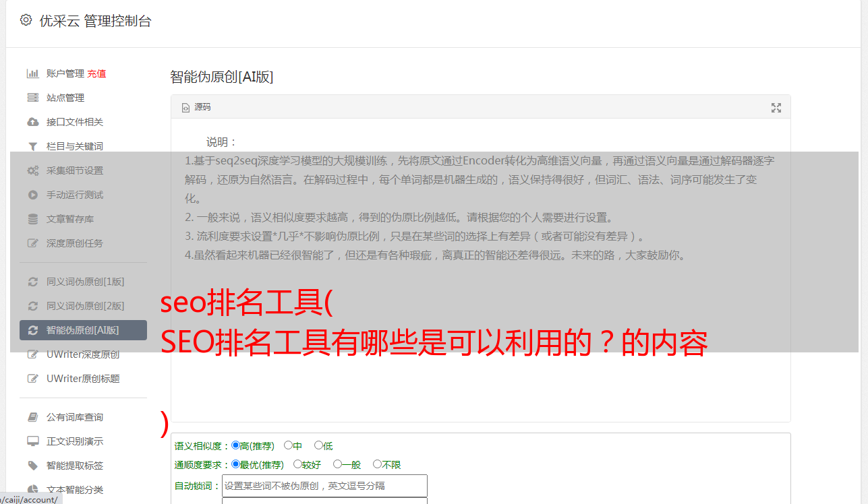
Task: Select 不限 for 通顺度要求
Action: [x=387, y=464]
